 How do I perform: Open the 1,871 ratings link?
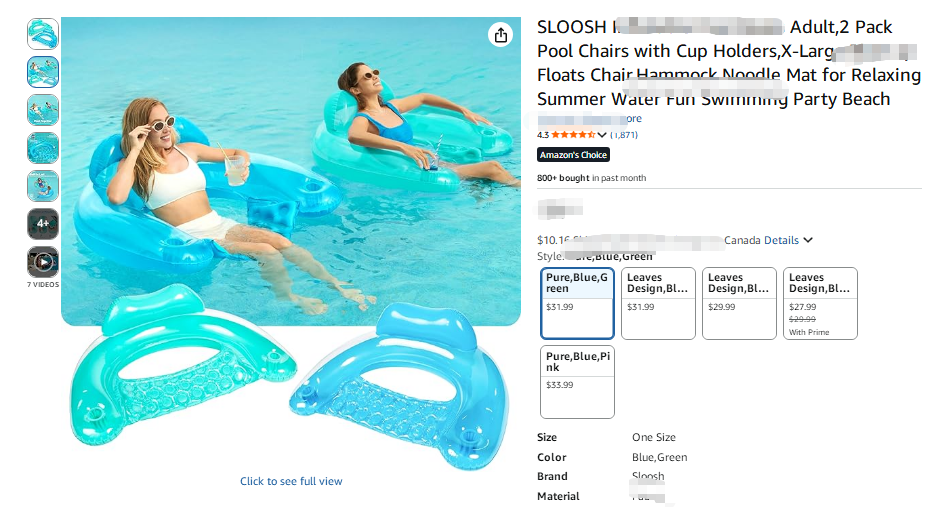coord(624,135)
